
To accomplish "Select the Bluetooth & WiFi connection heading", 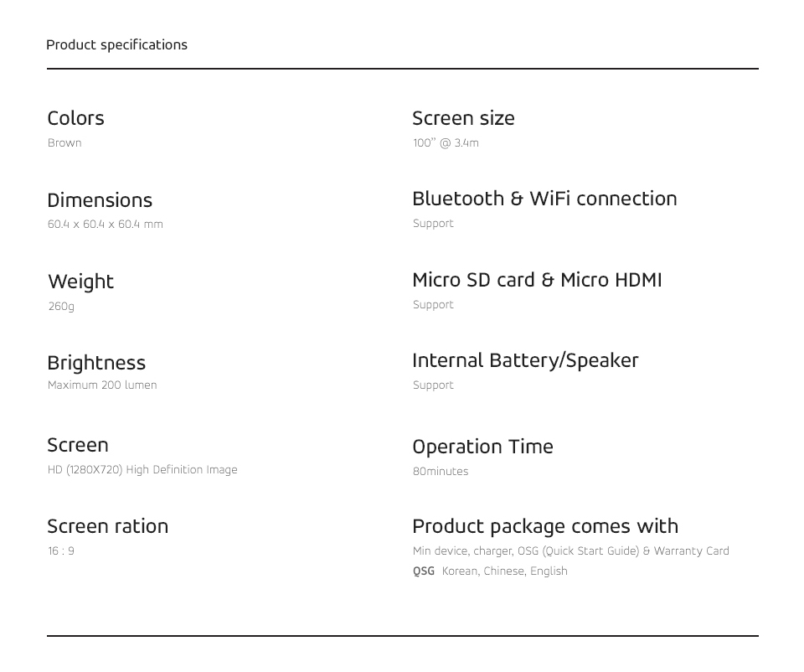I will coord(544,199).
